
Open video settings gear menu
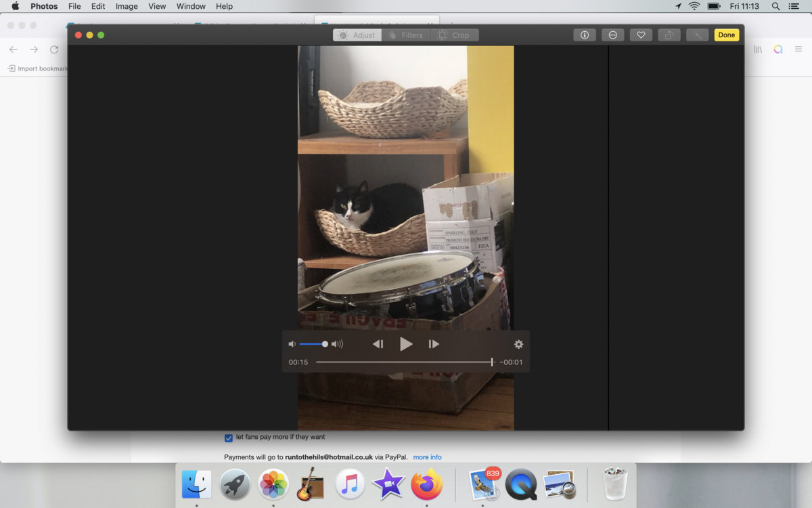point(518,344)
